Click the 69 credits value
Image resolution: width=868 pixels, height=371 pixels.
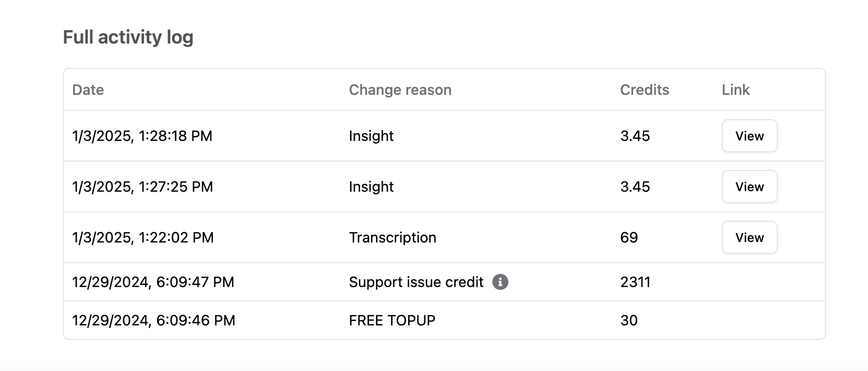pos(629,237)
